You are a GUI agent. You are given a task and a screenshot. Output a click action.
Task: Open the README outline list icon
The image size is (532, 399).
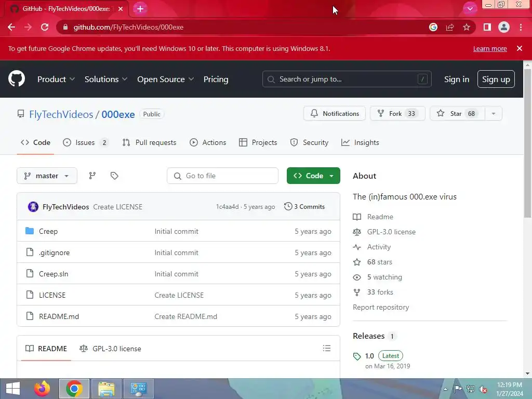327,348
